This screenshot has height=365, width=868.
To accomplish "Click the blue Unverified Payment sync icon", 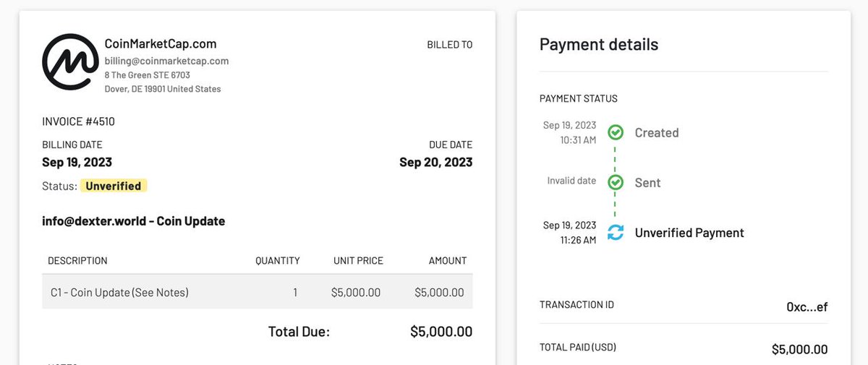I will coord(616,233).
